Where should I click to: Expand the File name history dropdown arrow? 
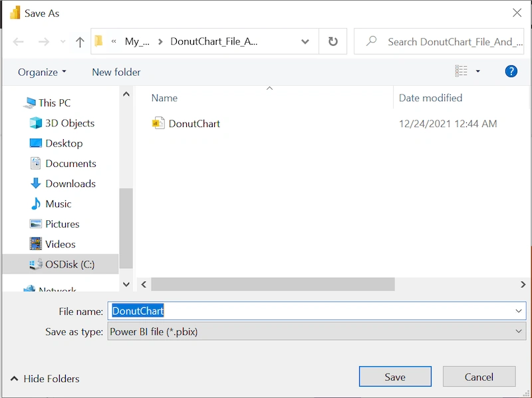point(519,311)
